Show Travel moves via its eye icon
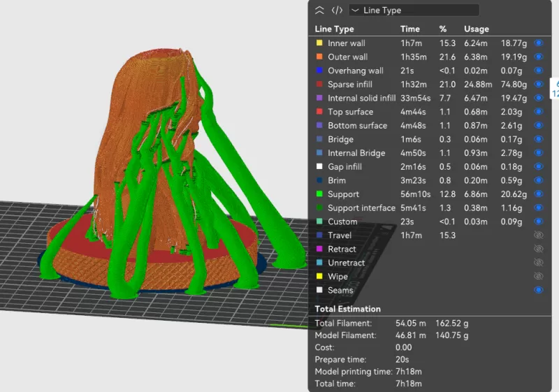 [538, 235]
